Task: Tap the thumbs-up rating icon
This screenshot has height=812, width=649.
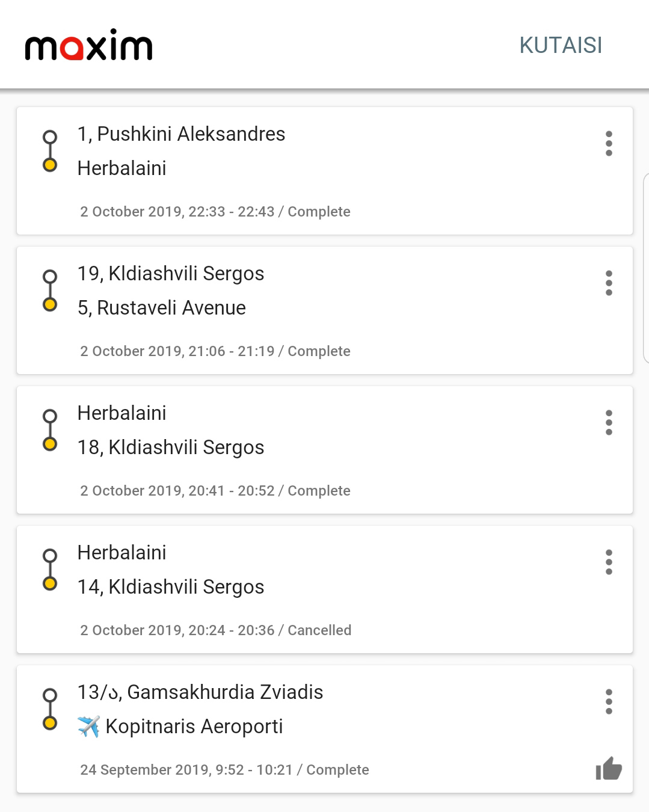Action: click(609, 769)
